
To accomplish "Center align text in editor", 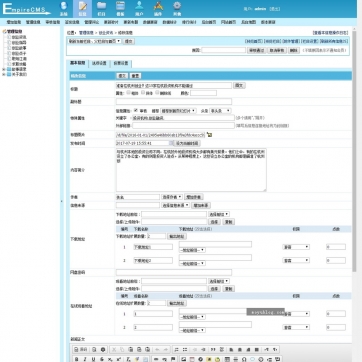I will click(239, 349).
